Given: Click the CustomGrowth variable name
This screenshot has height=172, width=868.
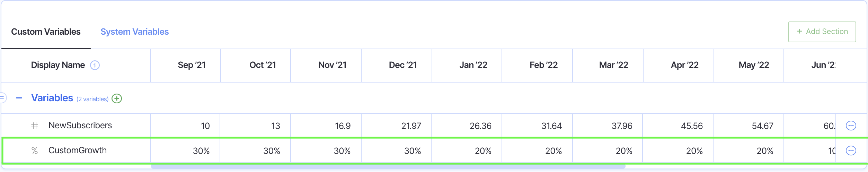Looking at the screenshot, I should pyautogui.click(x=78, y=150).
